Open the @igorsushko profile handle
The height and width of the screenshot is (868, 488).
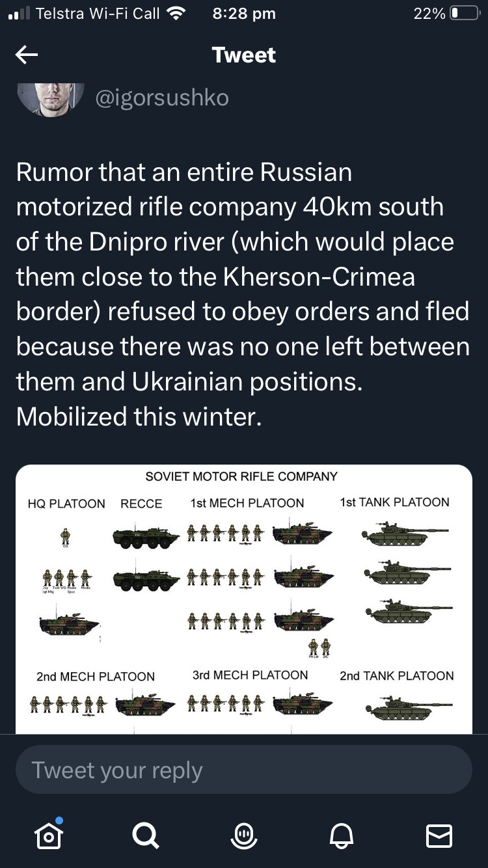pyautogui.click(x=162, y=98)
